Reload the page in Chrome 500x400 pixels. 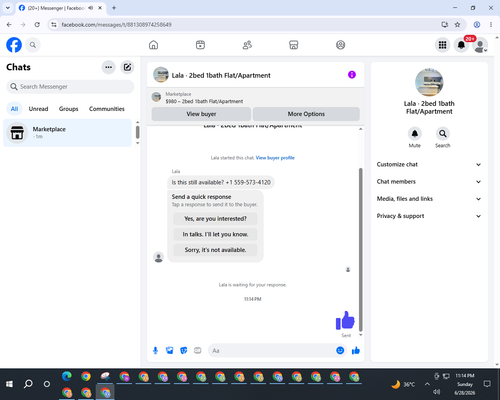point(37,25)
